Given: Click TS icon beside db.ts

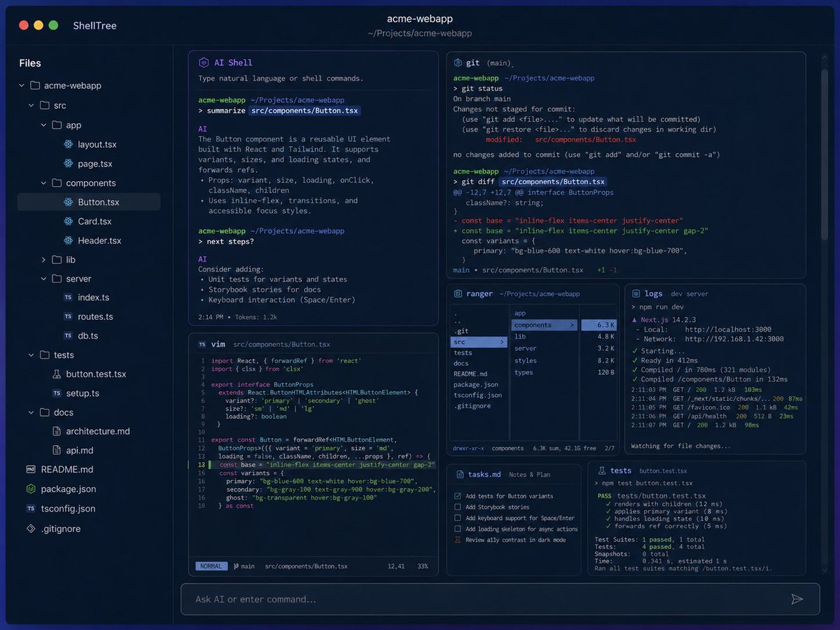Looking at the screenshot, I should (x=68, y=336).
